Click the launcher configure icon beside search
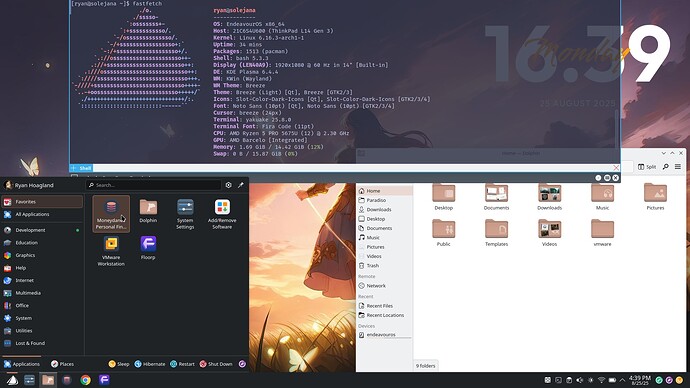 pos(228,185)
